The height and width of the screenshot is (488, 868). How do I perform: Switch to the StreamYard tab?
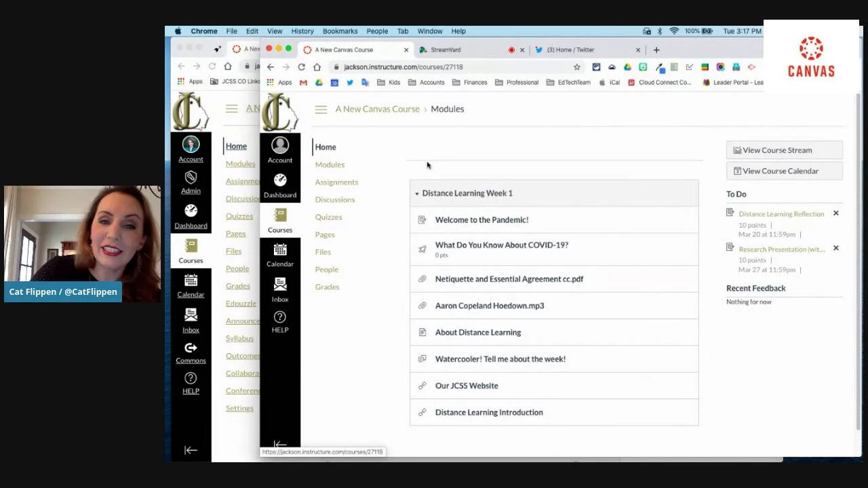[x=471, y=49]
